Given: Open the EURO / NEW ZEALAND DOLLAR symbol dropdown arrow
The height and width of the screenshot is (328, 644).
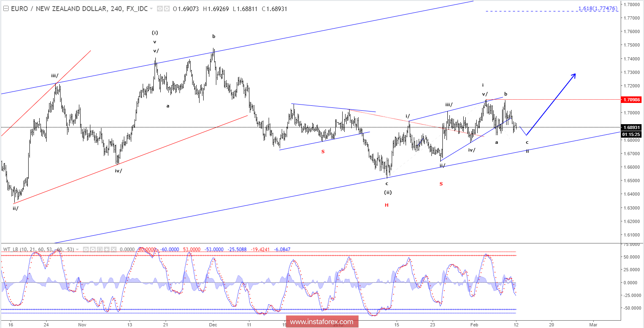Looking at the screenshot, I should [x=151, y=9].
